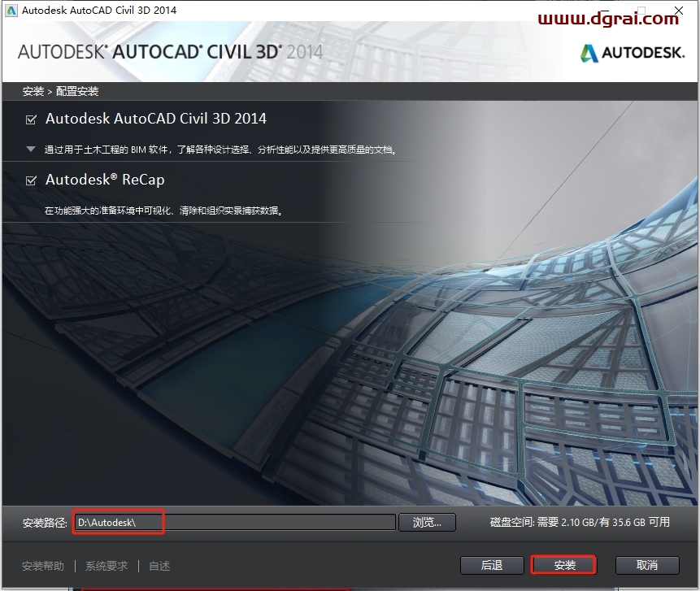This screenshot has height=591, width=700.
Task: Click the 取消 cancel button
Action: point(647,566)
